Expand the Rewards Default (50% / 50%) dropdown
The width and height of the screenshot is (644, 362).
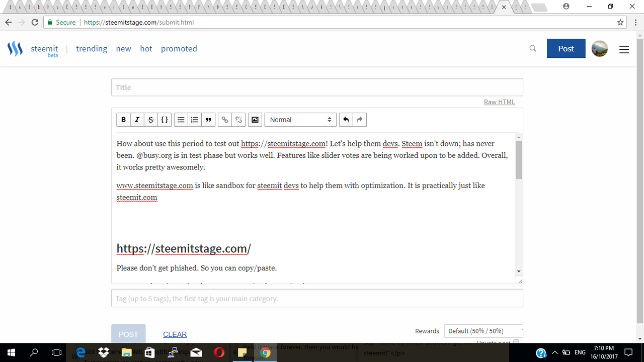click(x=483, y=331)
